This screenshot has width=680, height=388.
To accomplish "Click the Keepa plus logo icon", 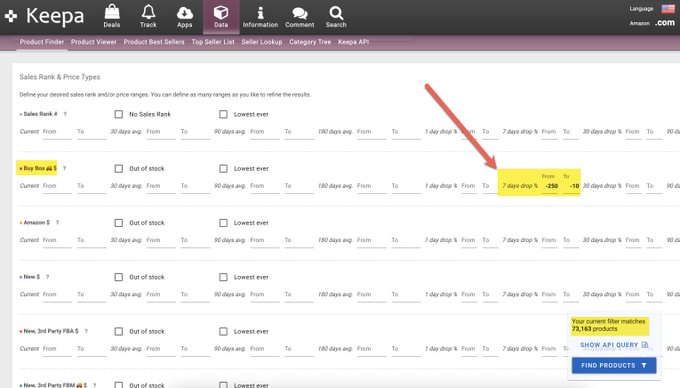I will [11, 16].
